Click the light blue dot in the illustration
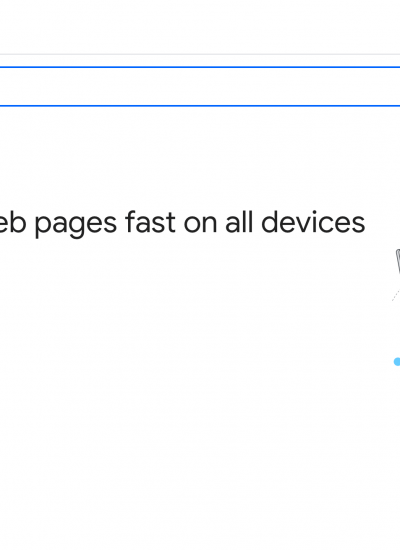400x550 pixels. pyautogui.click(x=397, y=362)
